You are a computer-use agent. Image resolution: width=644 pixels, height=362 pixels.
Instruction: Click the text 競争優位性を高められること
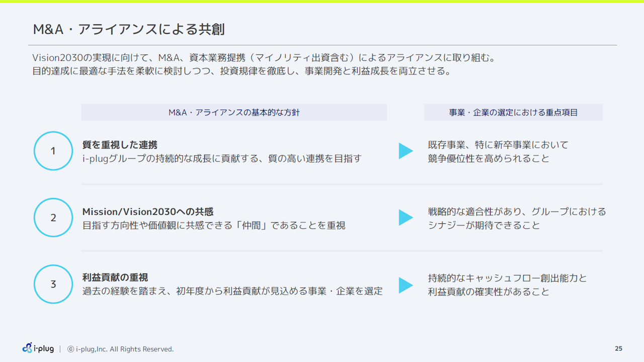tap(489, 158)
